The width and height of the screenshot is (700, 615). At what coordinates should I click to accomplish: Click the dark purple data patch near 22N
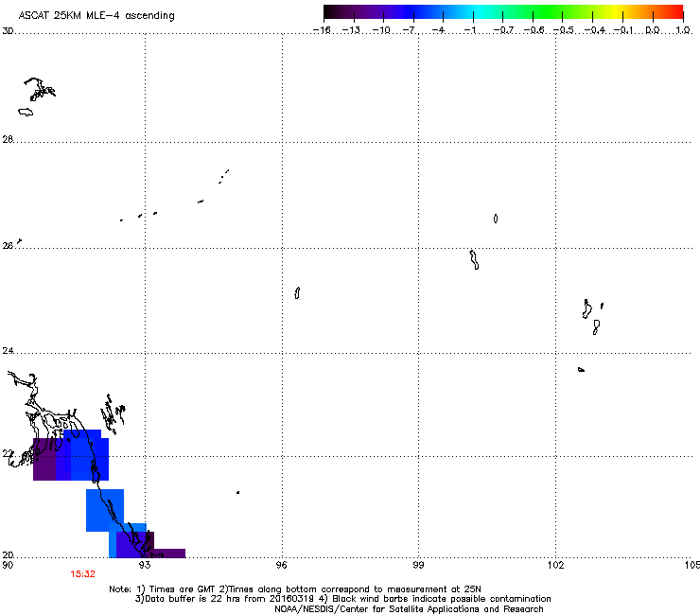point(44,459)
